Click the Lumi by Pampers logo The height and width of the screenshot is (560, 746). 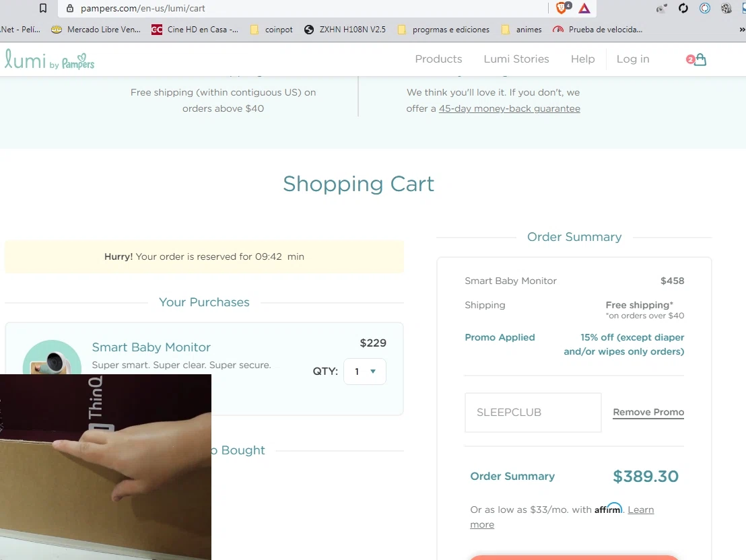coord(49,59)
